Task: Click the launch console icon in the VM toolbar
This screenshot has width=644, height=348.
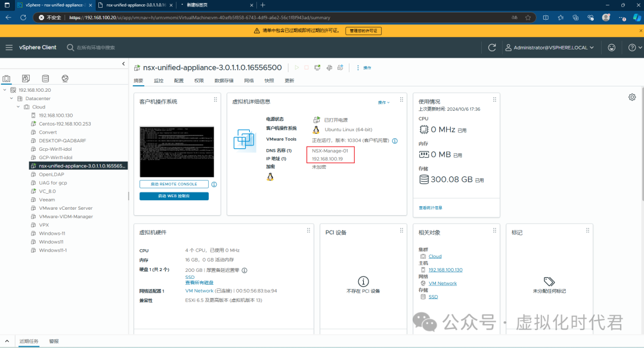Action: coord(317,68)
